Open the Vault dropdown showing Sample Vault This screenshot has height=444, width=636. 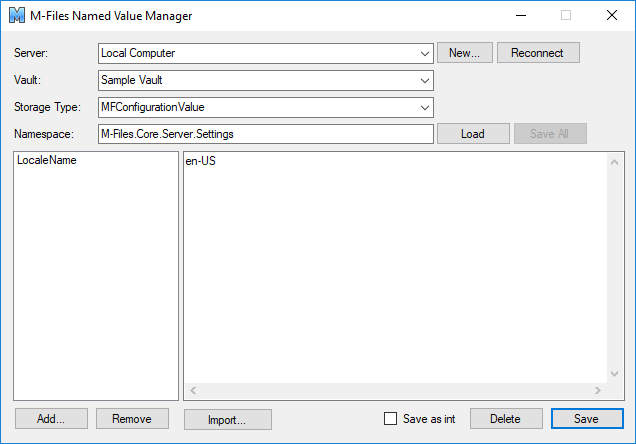pyautogui.click(x=266, y=80)
